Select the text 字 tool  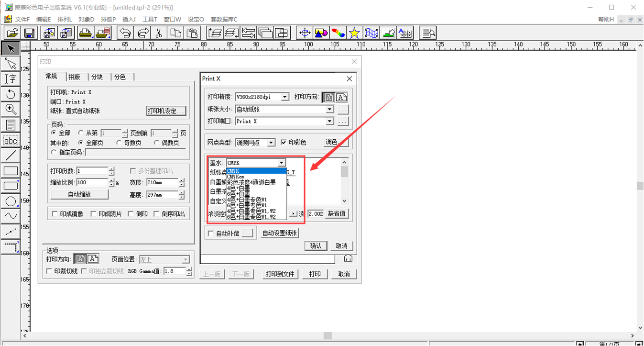(x=11, y=79)
